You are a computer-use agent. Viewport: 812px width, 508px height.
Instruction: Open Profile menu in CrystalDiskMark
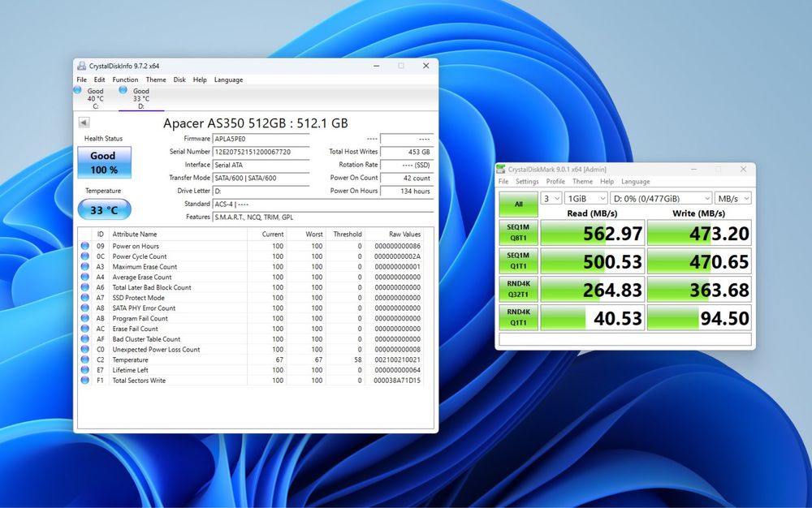coord(555,182)
